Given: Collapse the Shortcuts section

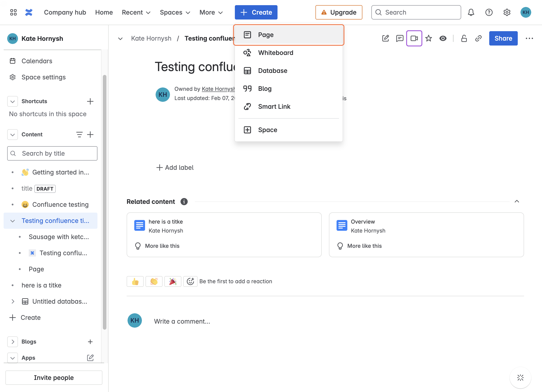Looking at the screenshot, I should (x=12, y=101).
